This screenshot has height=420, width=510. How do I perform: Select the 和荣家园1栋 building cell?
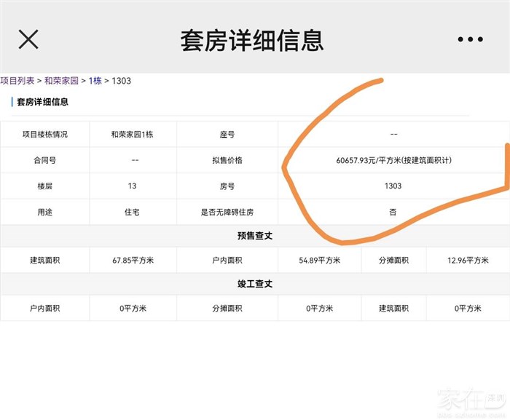coord(132,135)
